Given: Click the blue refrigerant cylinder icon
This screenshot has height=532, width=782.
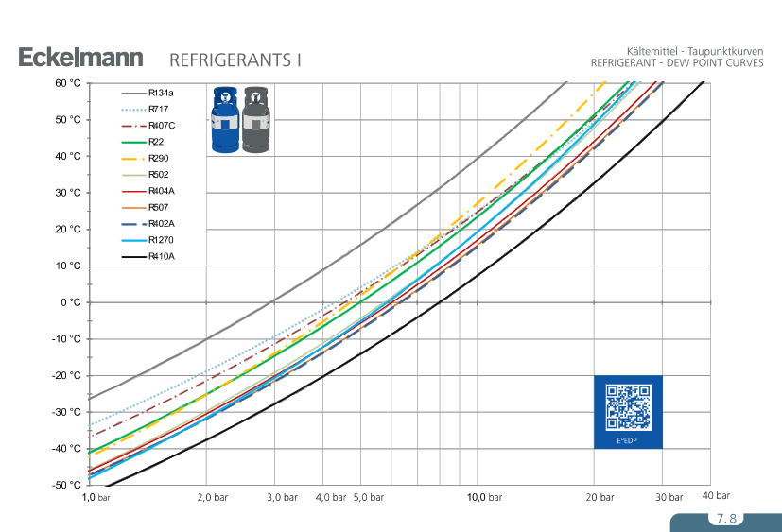Looking at the screenshot, I should pos(224,120).
